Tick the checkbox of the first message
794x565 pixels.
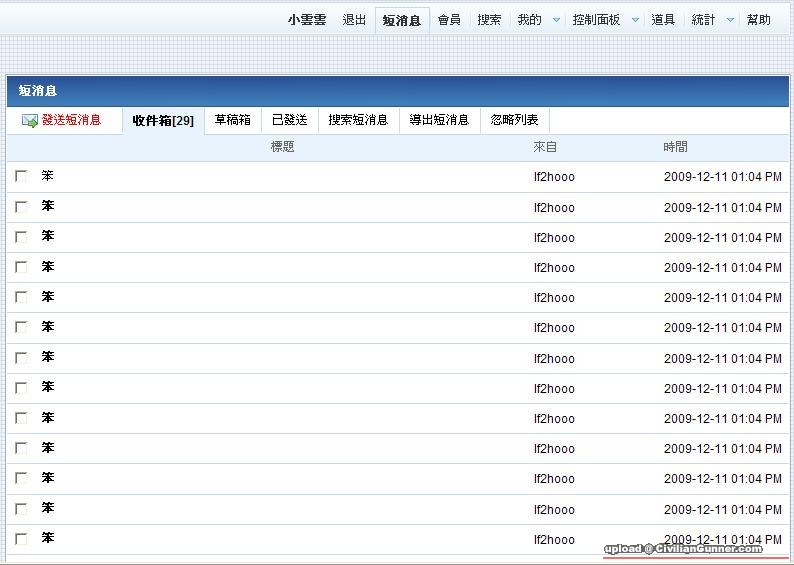pyautogui.click(x=21, y=176)
